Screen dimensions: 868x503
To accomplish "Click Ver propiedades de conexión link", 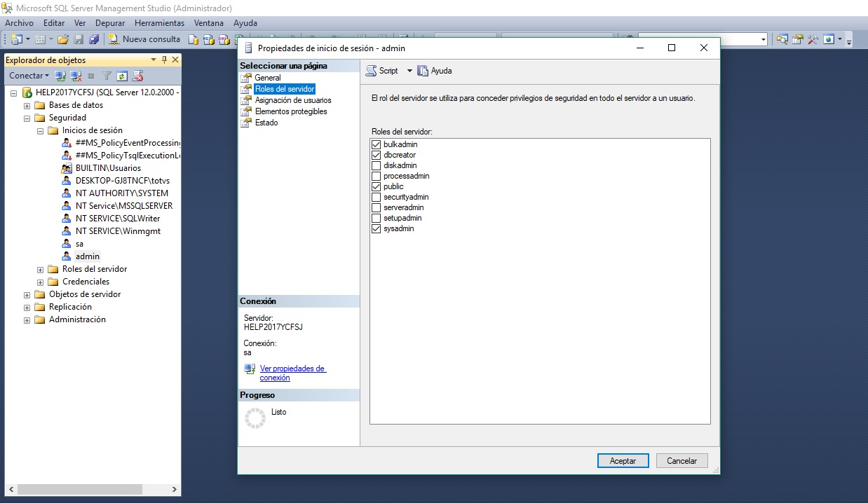I will point(293,373).
